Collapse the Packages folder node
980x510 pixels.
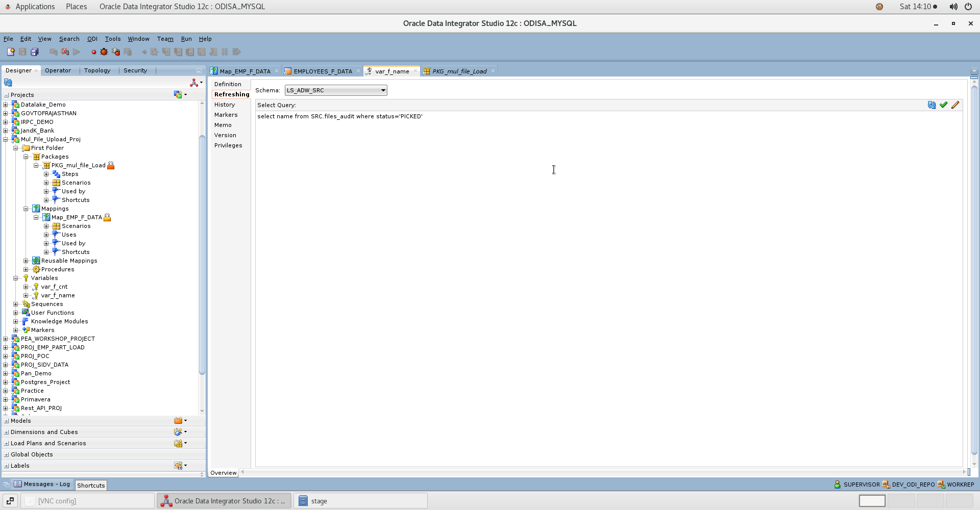pos(26,157)
